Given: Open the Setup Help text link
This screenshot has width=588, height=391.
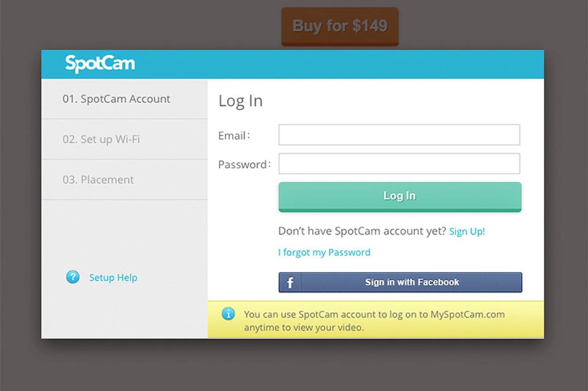Looking at the screenshot, I should click(x=113, y=278).
